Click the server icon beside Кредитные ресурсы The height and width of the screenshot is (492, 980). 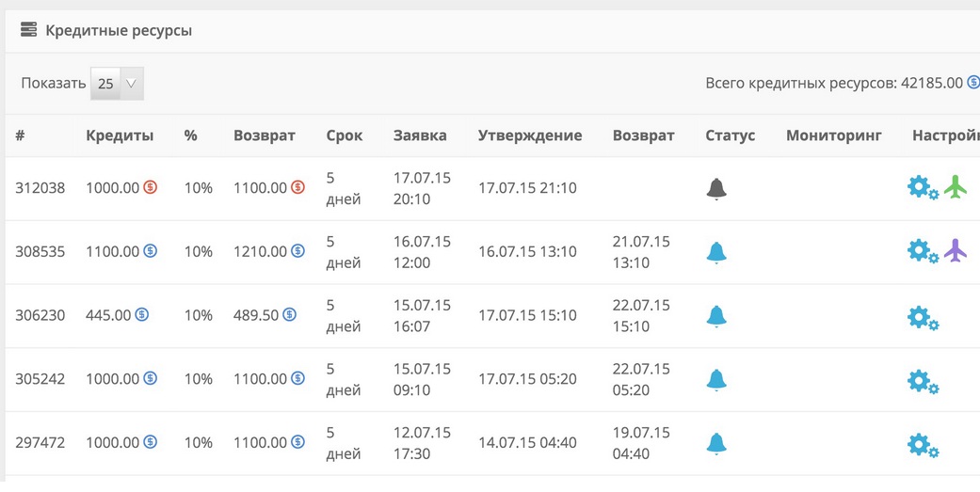(28, 30)
